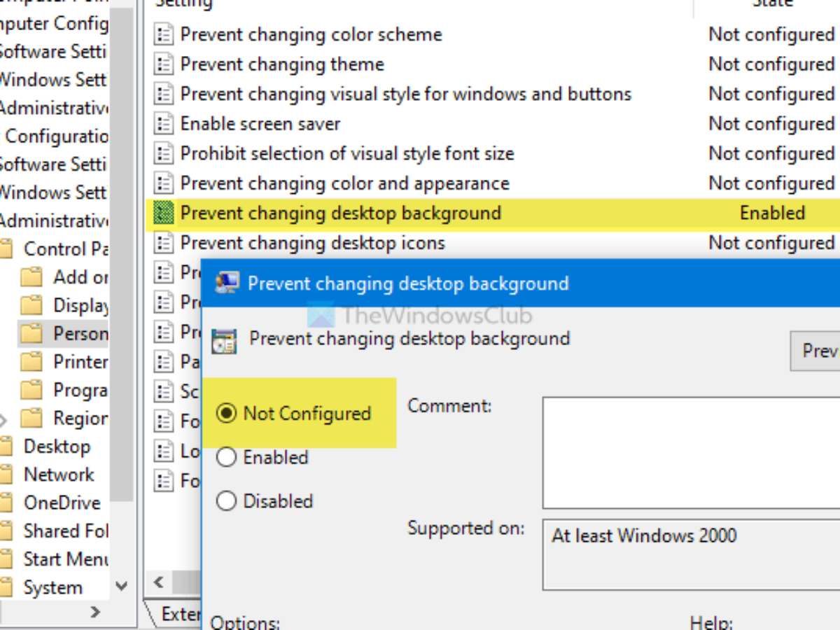Select the Disabled radio button
This screenshot has height=630, width=840.
pyautogui.click(x=226, y=501)
